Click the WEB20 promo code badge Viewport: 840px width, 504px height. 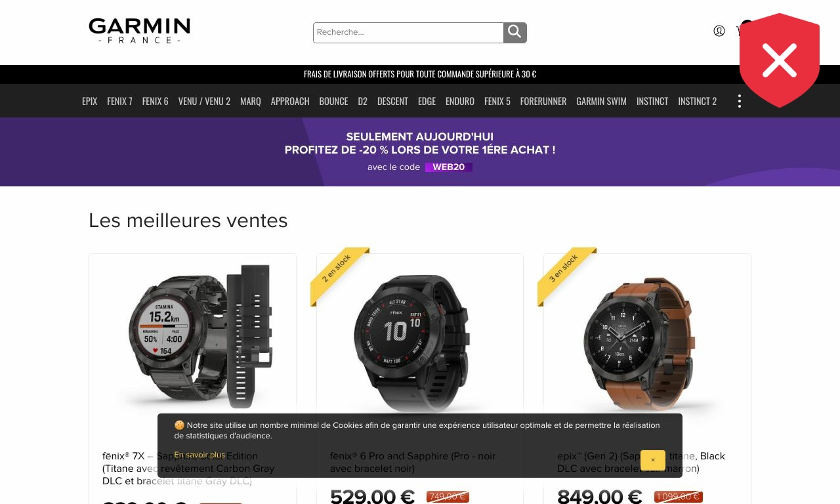pos(449,167)
